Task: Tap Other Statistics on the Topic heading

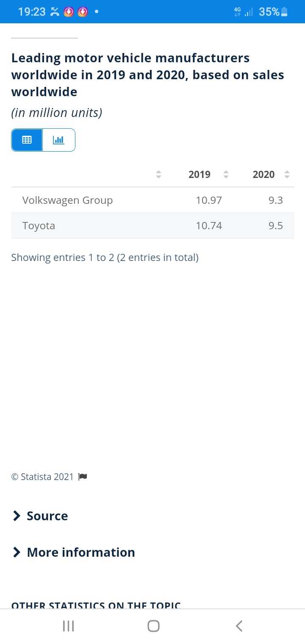Action: click(x=96, y=605)
